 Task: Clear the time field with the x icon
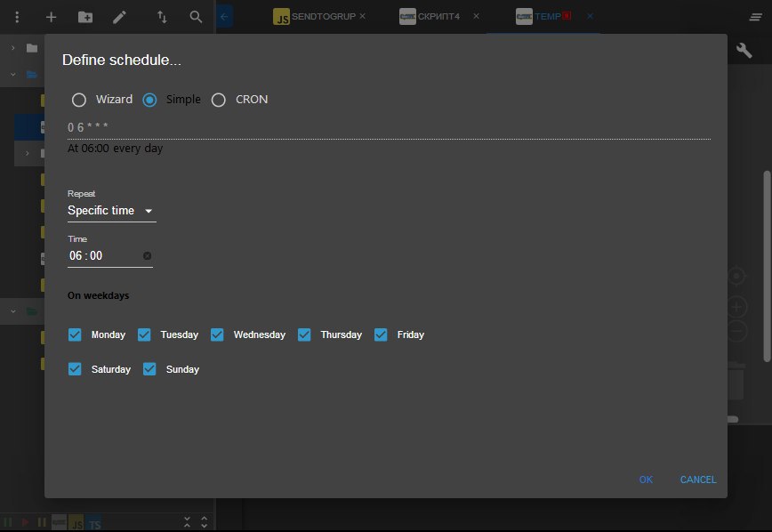[148, 255]
